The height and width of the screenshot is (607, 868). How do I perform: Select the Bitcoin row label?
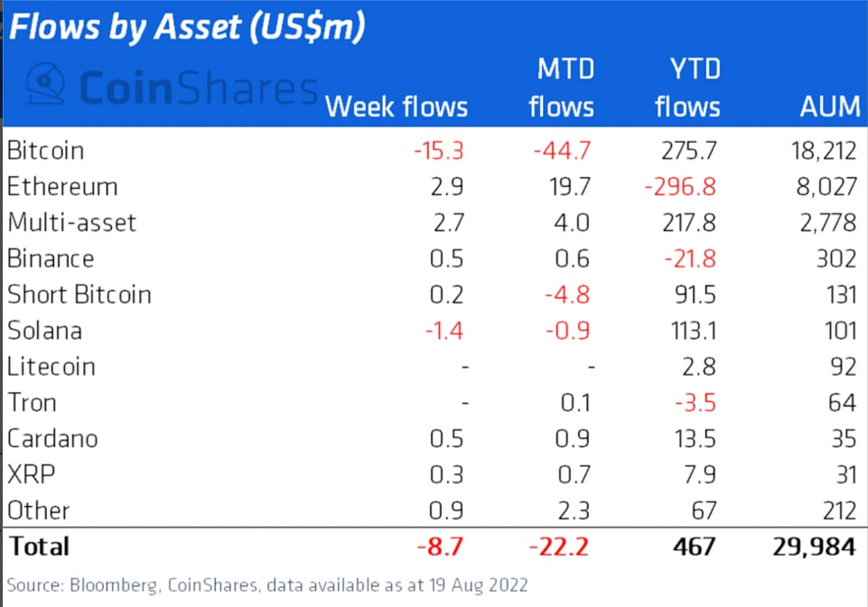point(45,150)
